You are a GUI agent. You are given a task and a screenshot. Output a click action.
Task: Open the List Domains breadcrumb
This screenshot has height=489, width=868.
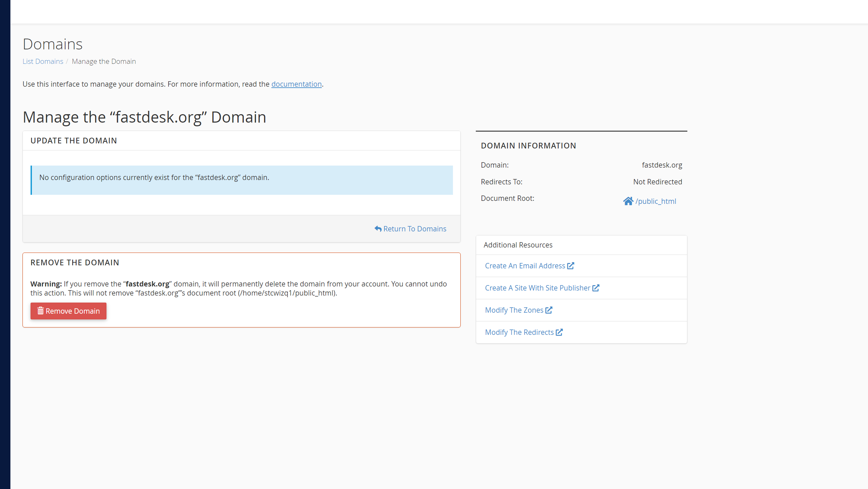pos(43,61)
